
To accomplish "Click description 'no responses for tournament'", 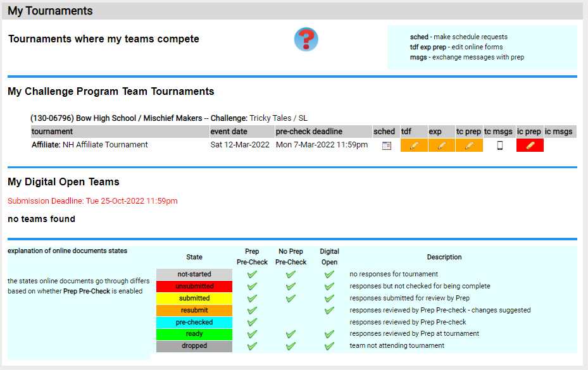I will (394, 274).
